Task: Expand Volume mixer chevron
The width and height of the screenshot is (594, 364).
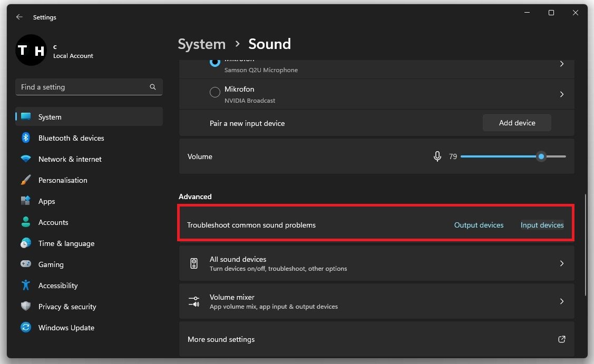Action: point(562,301)
